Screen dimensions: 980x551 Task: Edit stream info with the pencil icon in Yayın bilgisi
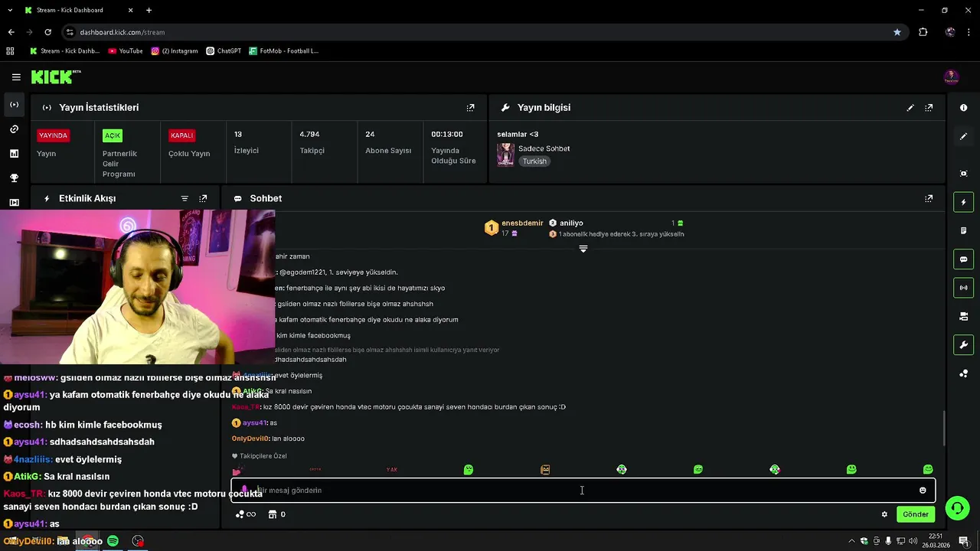point(910,108)
